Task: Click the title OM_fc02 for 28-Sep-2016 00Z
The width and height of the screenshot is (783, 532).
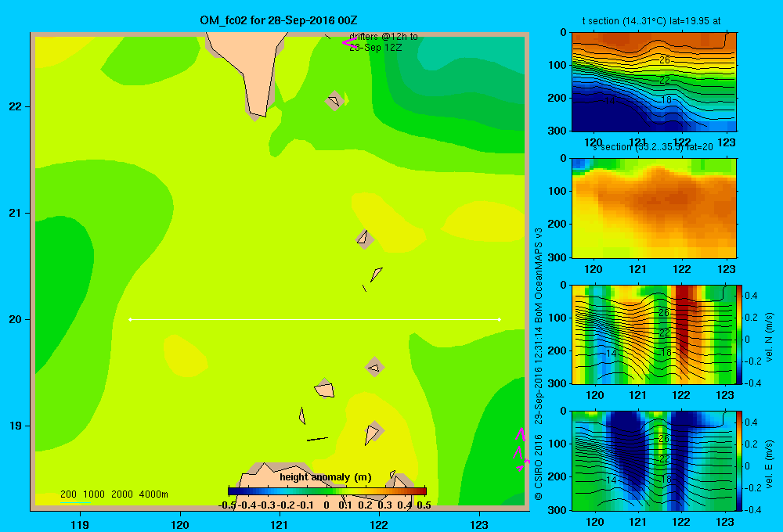Action: tap(278, 20)
